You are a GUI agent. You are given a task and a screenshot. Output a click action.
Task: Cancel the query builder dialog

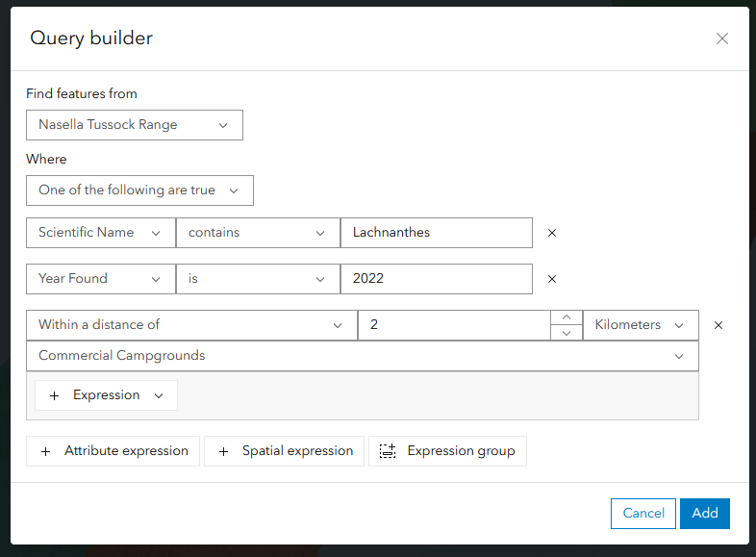tap(643, 514)
